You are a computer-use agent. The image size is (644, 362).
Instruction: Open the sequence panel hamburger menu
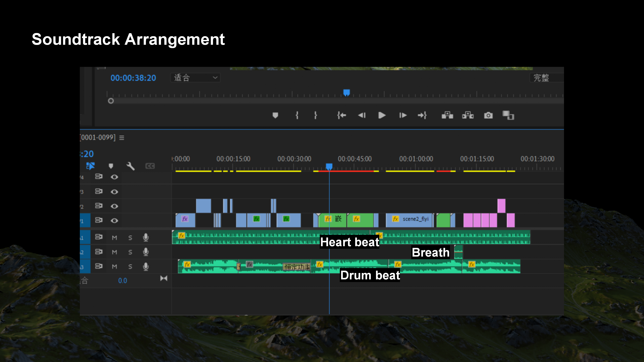[122, 138]
